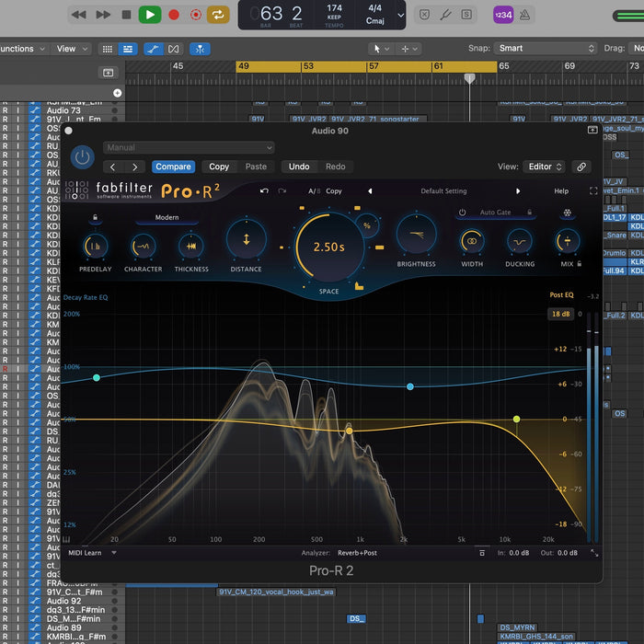Open the View Editor dropdown

[x=545, y=167]
